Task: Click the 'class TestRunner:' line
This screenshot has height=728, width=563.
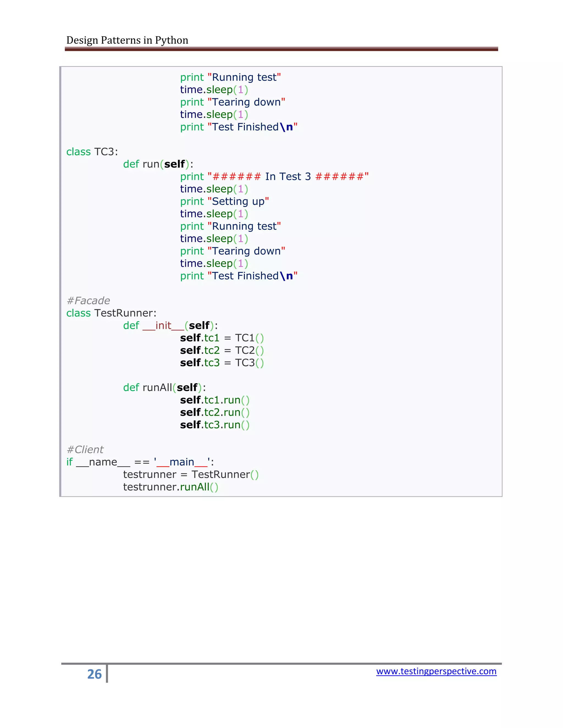Action: coord(111,313)
